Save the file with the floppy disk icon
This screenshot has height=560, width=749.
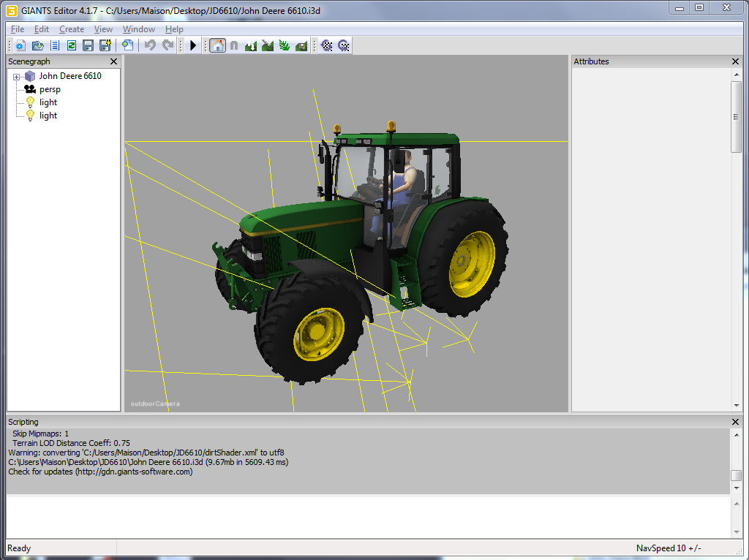click(x=88, y=46)
